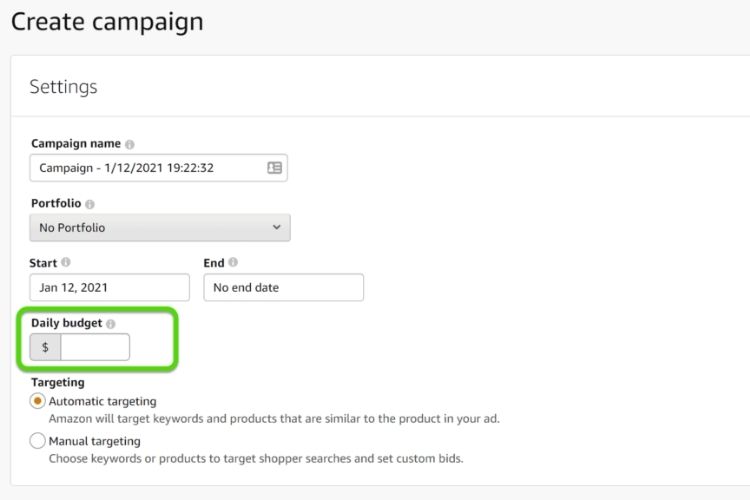
Task: Click the No end date field
Action: [283, 288]
